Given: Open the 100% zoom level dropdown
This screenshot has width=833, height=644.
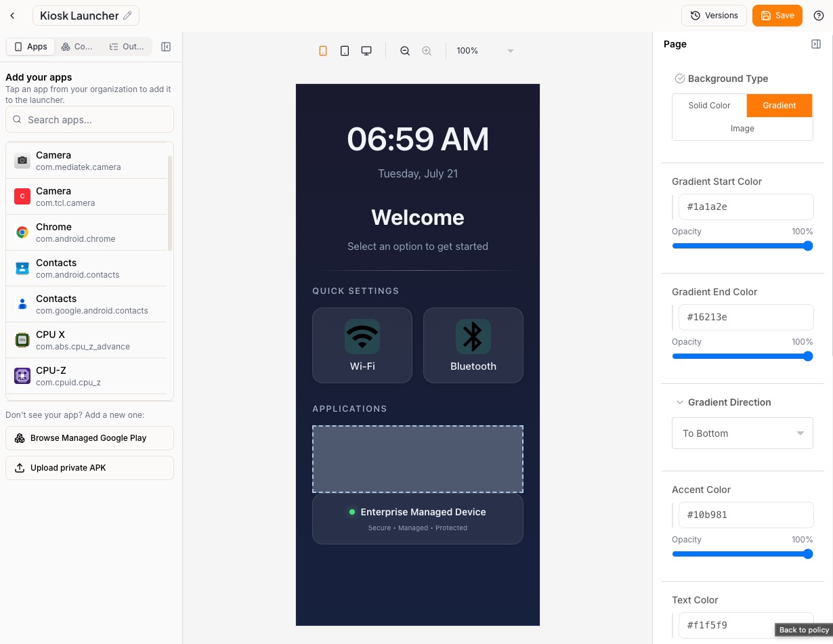Looking at the screenshot, I should tap(485, 51).
